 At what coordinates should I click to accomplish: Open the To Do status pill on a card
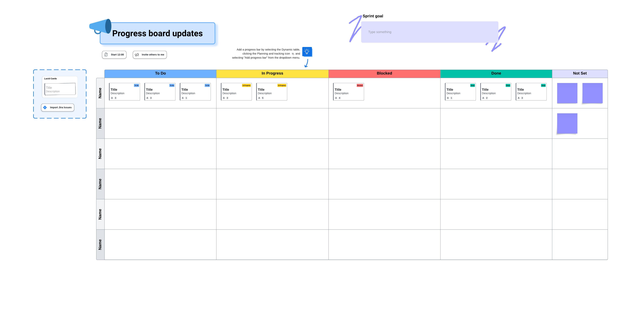136,85
